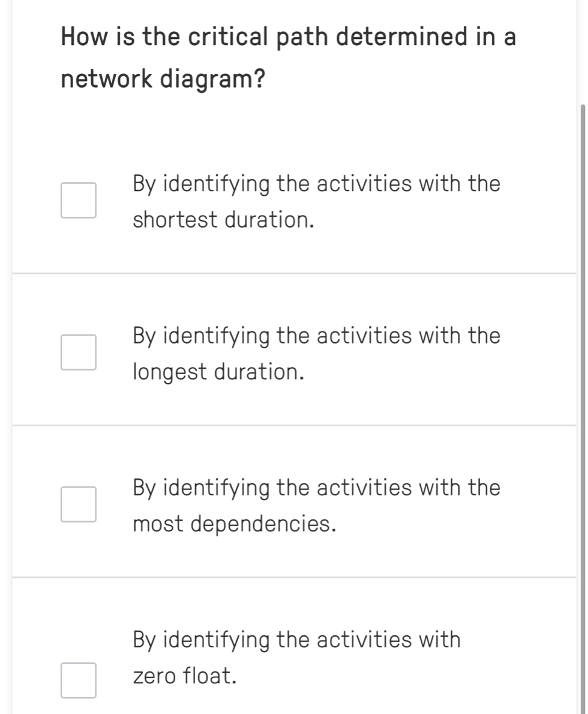Click the first line of the longest-duration option
The image size is (588, 714).
point(316,335)
